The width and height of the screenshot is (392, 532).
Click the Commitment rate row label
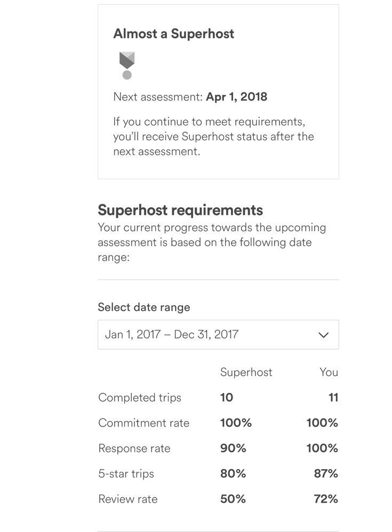(143, 423)
